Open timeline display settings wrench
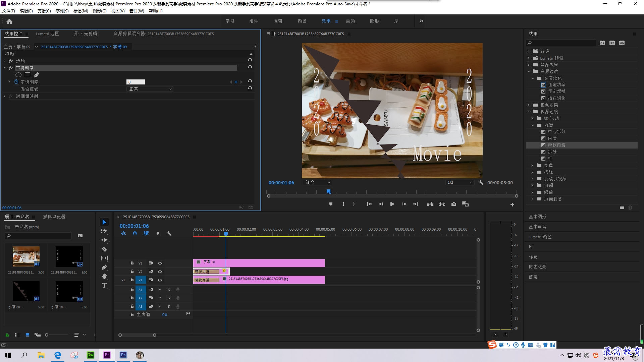The height and width of the screenshot is (362, 644). (x=169, y=233)
